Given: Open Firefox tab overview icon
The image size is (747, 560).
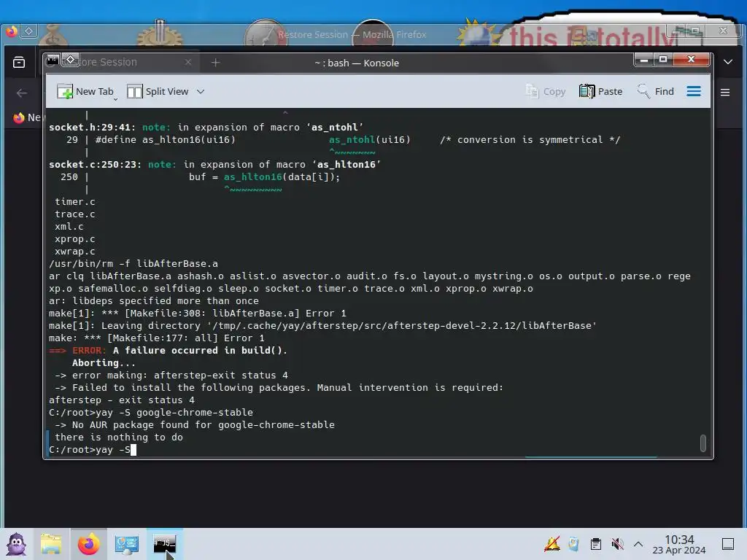Looking at the screenshot, I should 19,63.
